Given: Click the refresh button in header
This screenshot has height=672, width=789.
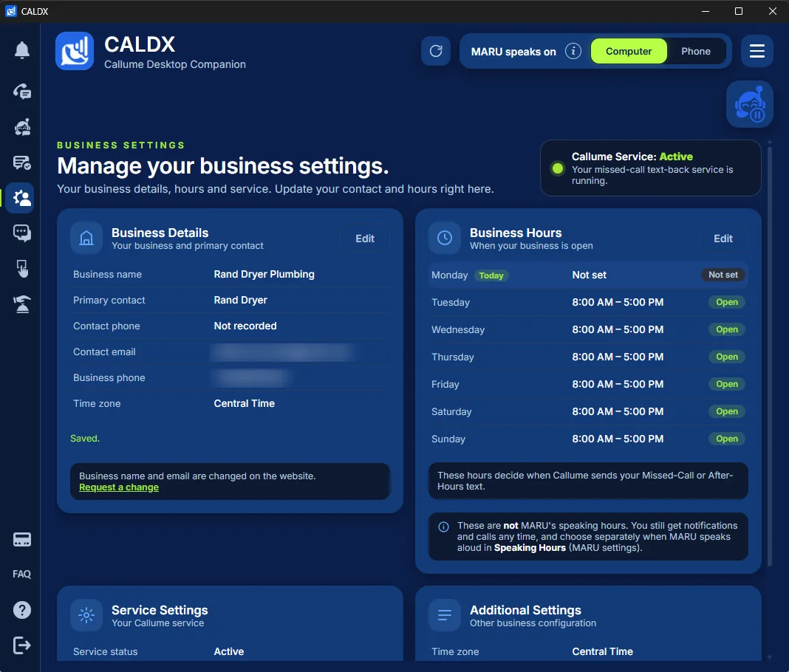Looking at the screenshot, I should click(436, 51).
